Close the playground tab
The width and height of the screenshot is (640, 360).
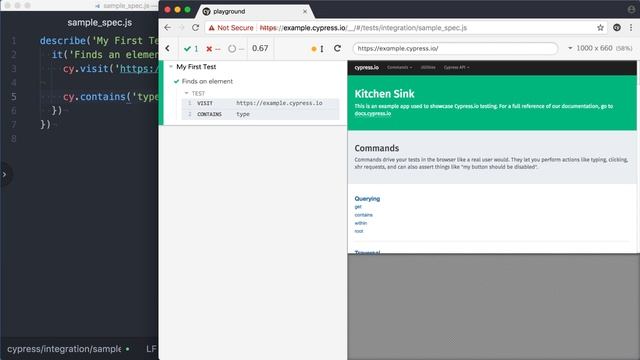coord(305,11)
